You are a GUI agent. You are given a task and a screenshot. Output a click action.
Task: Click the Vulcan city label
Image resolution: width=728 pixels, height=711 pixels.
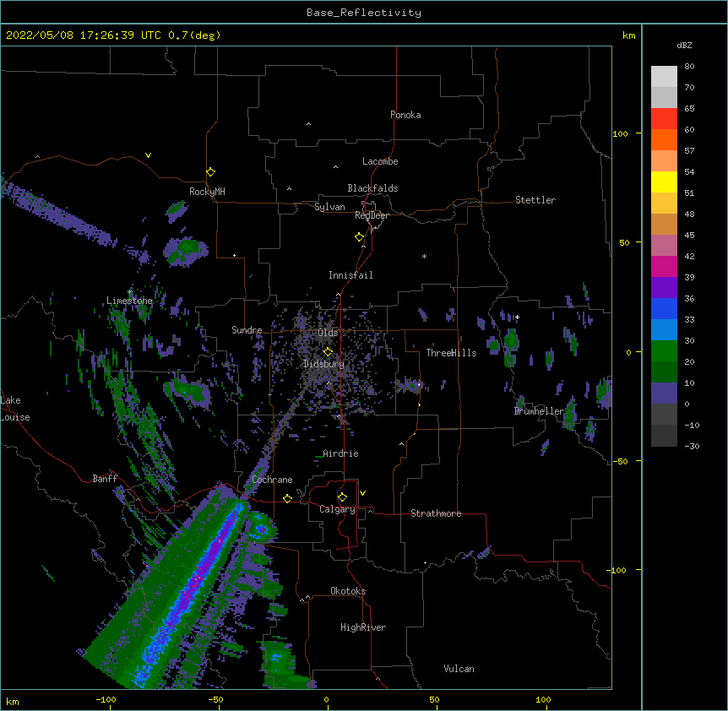[459, 669]
